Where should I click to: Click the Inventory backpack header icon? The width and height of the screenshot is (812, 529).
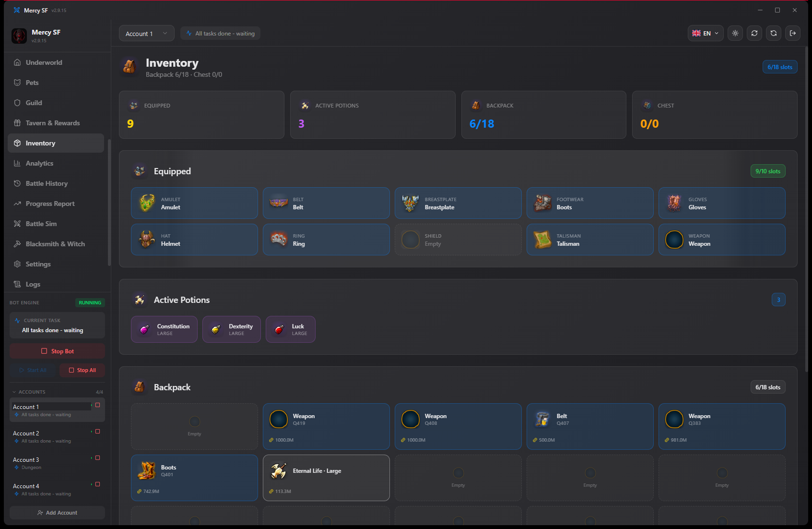tap(129, 67)
